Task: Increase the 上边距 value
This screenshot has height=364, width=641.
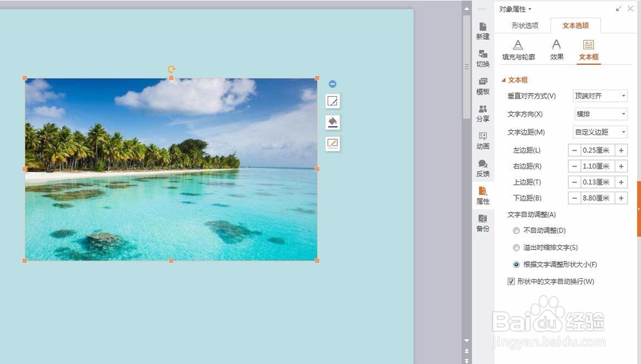Action: 621,182
